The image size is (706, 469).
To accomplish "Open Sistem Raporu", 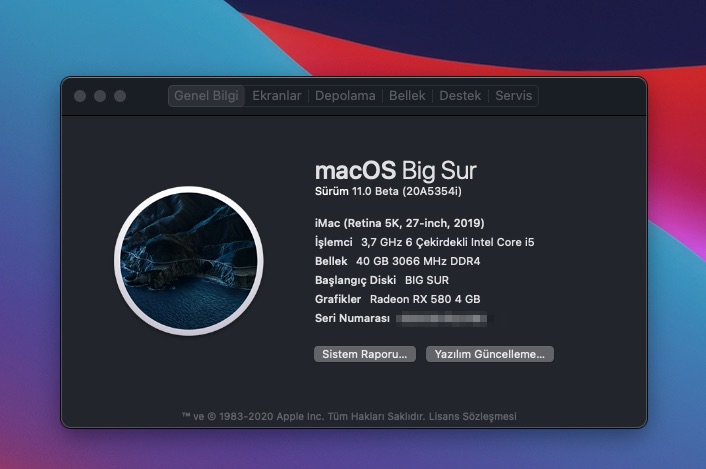I will (x=364, y=354).
